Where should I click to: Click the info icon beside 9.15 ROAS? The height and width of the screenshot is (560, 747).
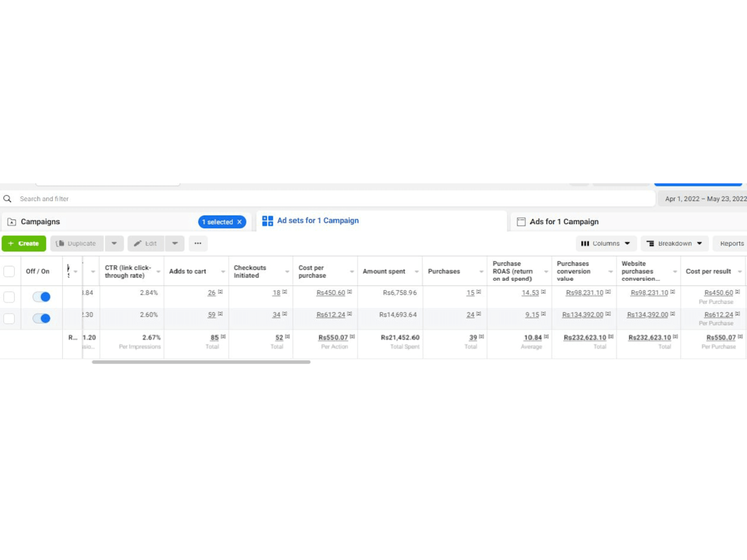coord(543,314)
